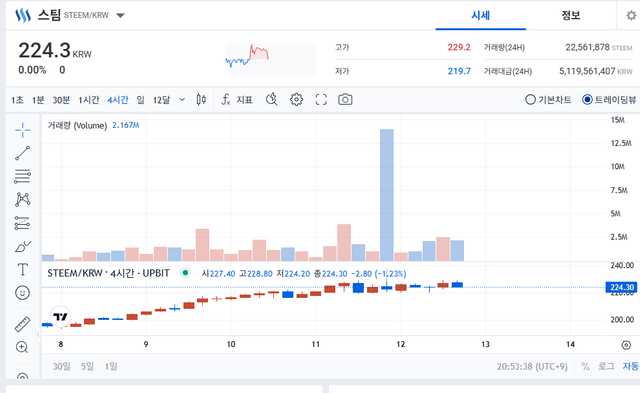This screenshot has height=393, width=640.
Task: Click the 224.30 current price label
Action: (621, 287)
